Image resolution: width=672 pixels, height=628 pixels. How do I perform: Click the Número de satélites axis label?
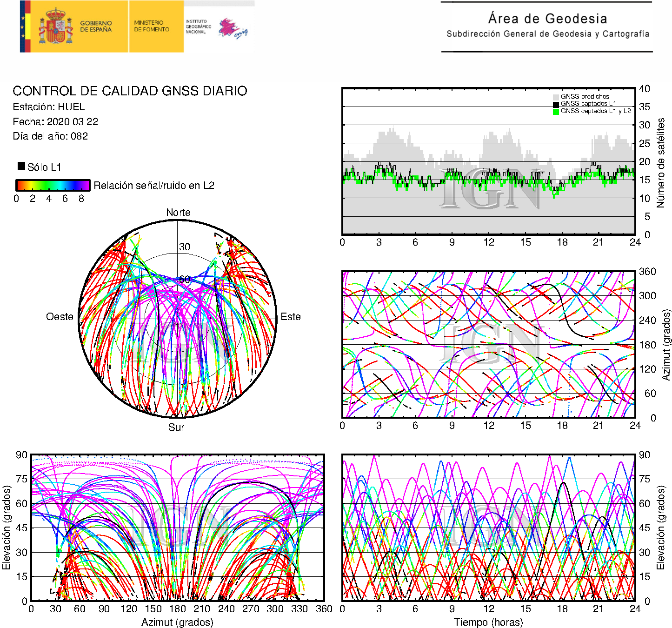(x=660, y=162)
